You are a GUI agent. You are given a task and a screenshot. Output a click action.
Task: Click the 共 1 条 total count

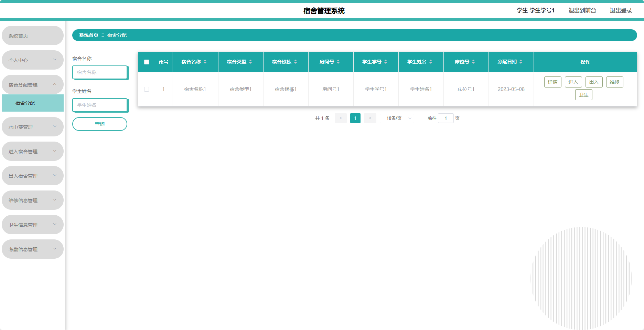[x=322, y=118]
